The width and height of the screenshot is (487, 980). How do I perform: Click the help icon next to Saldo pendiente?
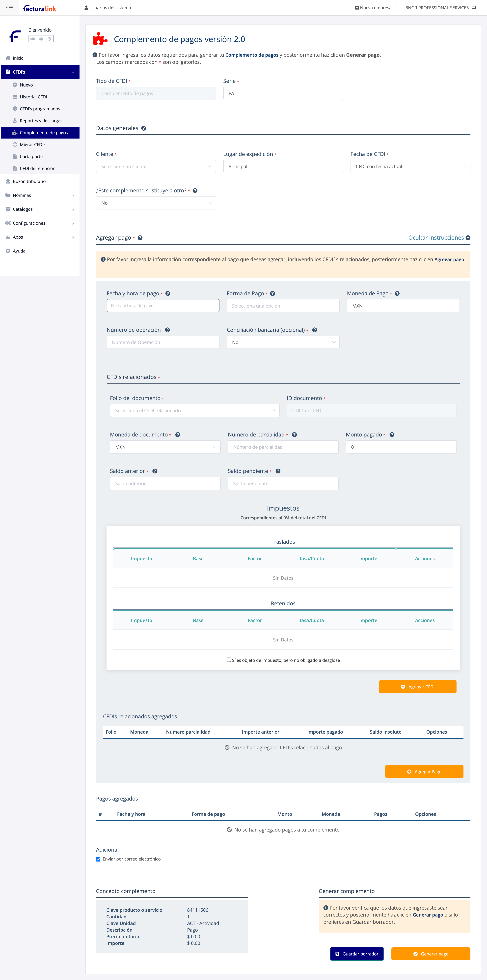tap(278, 471)
